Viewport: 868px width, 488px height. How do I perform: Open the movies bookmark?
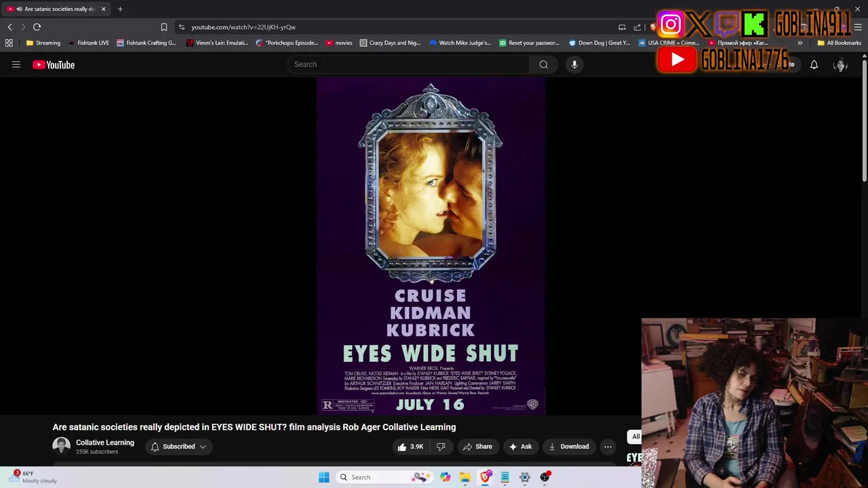click(339, 43)
